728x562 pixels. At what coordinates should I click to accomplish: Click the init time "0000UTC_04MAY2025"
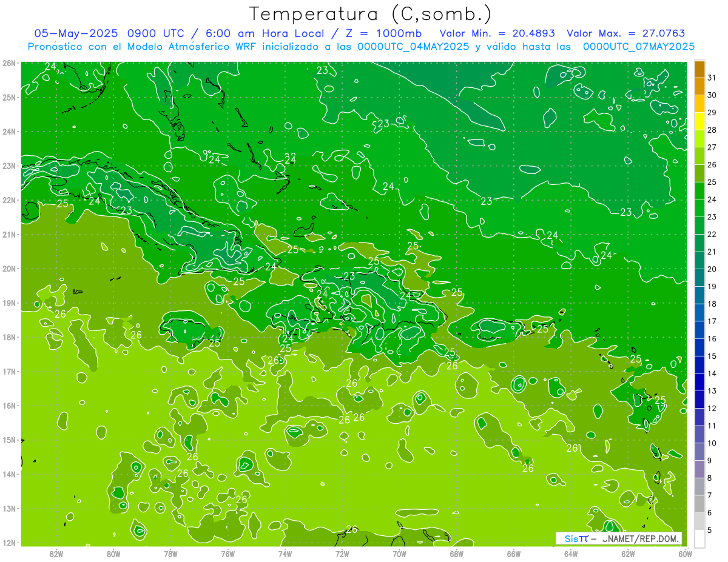(413, 47)
